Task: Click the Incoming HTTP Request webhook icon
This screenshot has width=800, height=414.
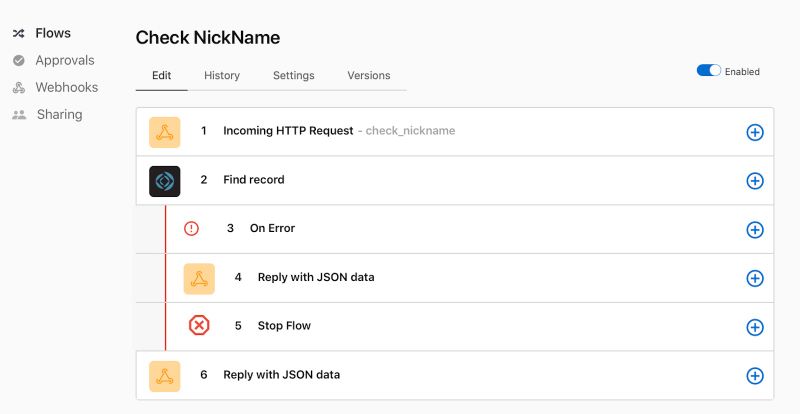Action: [164, 132]
